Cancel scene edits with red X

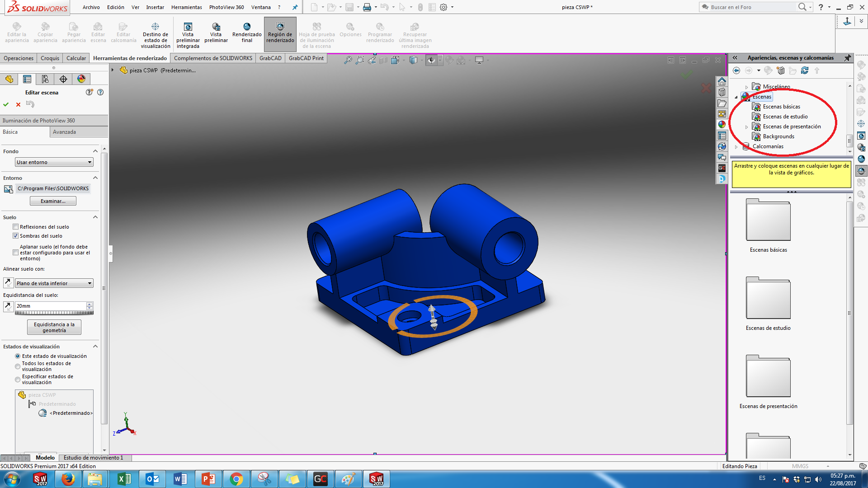click(18, 104)
